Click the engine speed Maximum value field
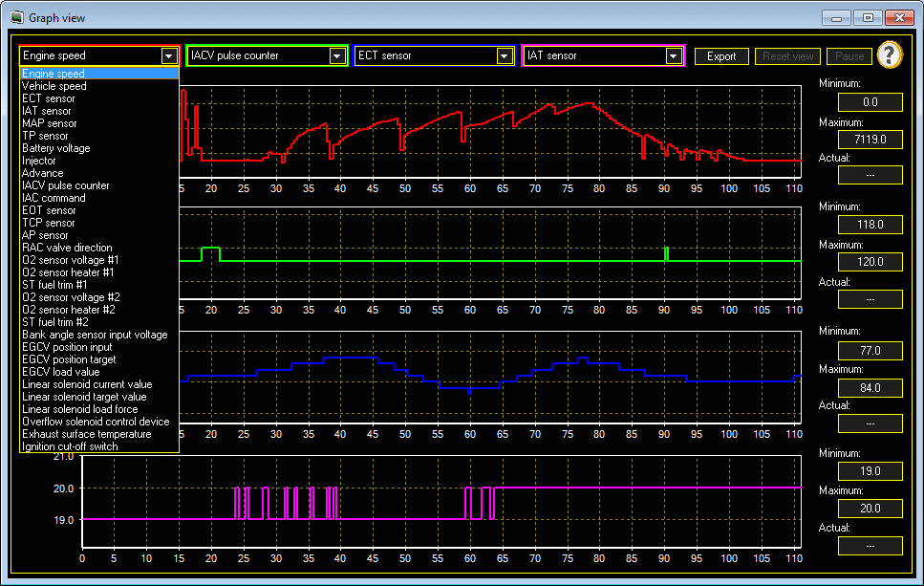 pyautogui.click(x=870, y=140)
